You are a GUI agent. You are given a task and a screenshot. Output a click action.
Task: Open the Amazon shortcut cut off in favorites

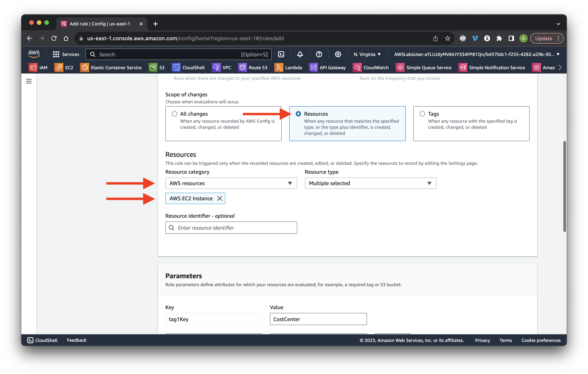coord(544,68)
